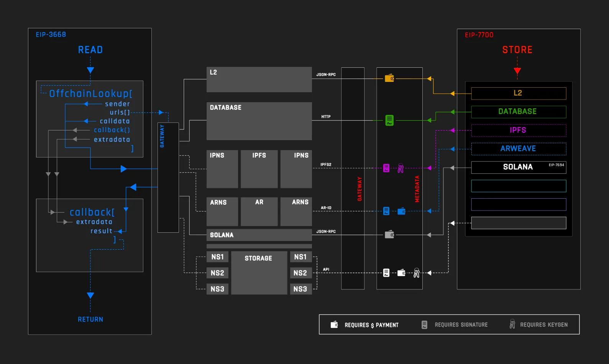Click the central IPFS block
Viewport: 609px width, 364px height.
point(259,169)
